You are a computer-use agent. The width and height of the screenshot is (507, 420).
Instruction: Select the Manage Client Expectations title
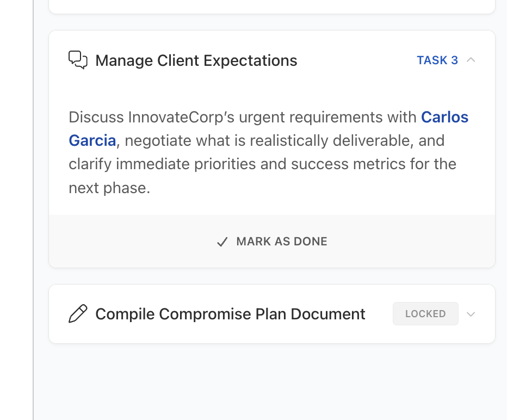pyautogui.click(x=196, y=60)
